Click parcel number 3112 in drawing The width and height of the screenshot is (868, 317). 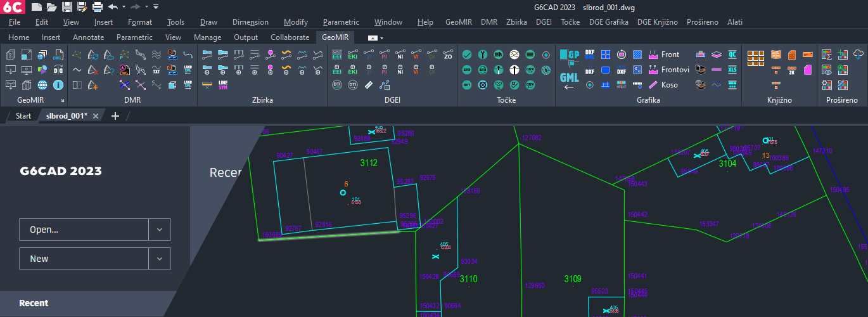click(x=369, y=163)
